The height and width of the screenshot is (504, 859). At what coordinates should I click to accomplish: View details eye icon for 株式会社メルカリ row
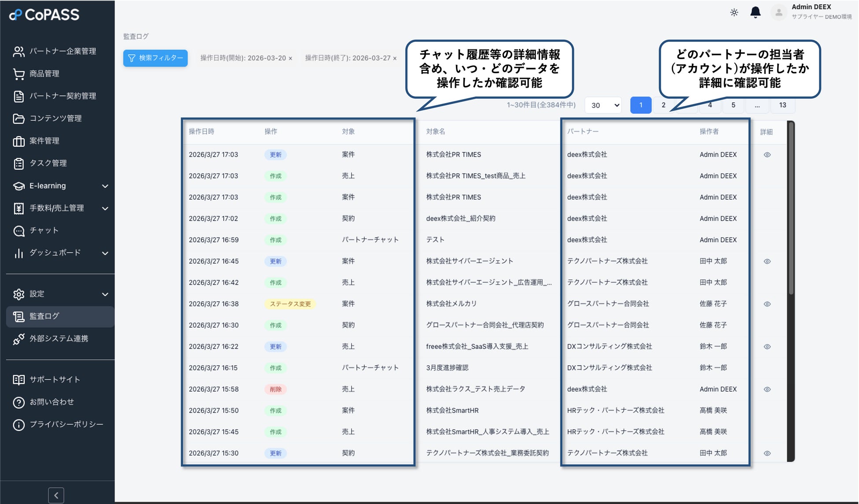[767, 304]
